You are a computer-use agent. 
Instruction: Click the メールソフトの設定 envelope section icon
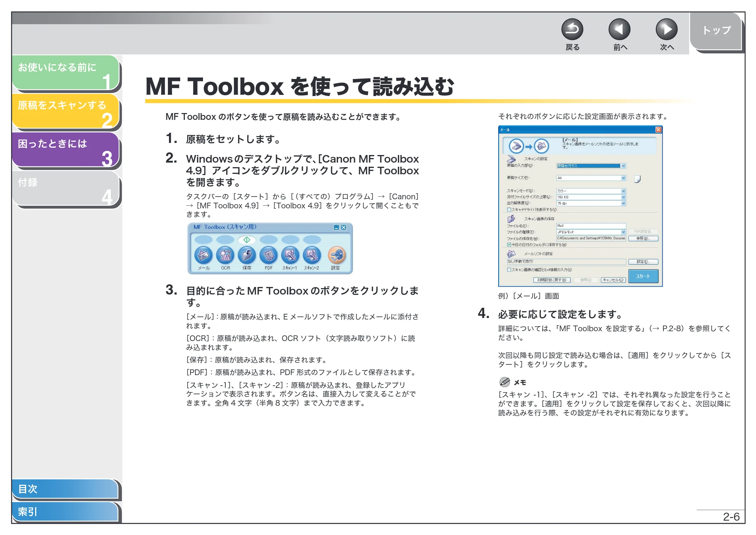511,254
